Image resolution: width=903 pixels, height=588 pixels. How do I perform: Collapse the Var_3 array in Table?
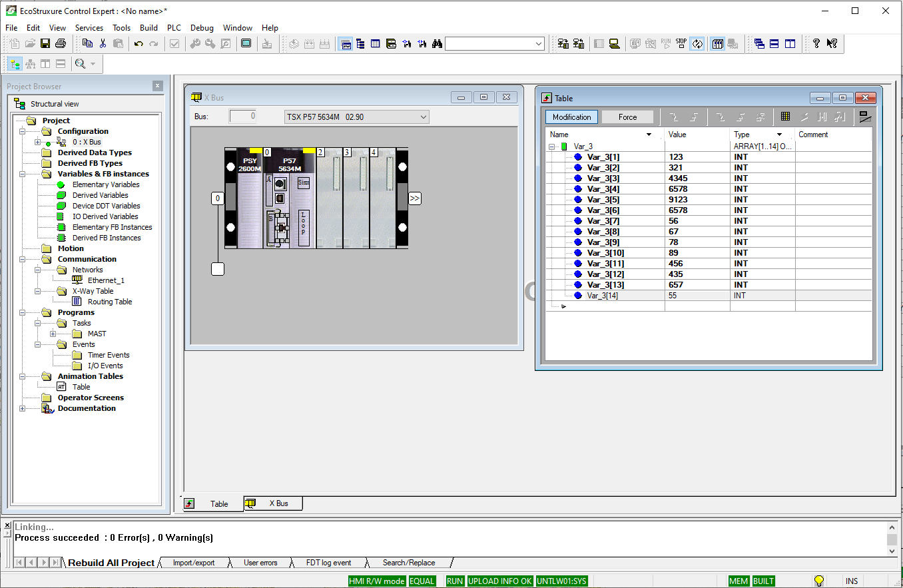pyautogui.click(x=551, y=147)
